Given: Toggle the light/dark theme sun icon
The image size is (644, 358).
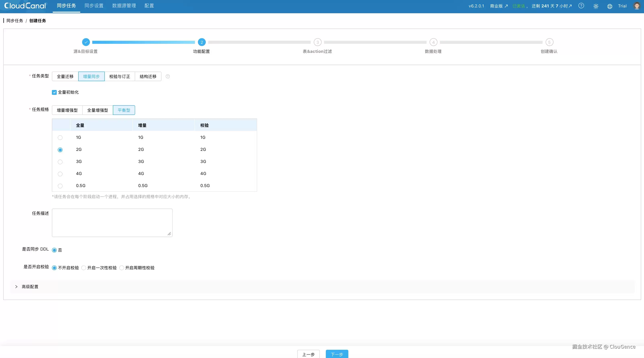Looking at the screenshot, I should [596, 6].
